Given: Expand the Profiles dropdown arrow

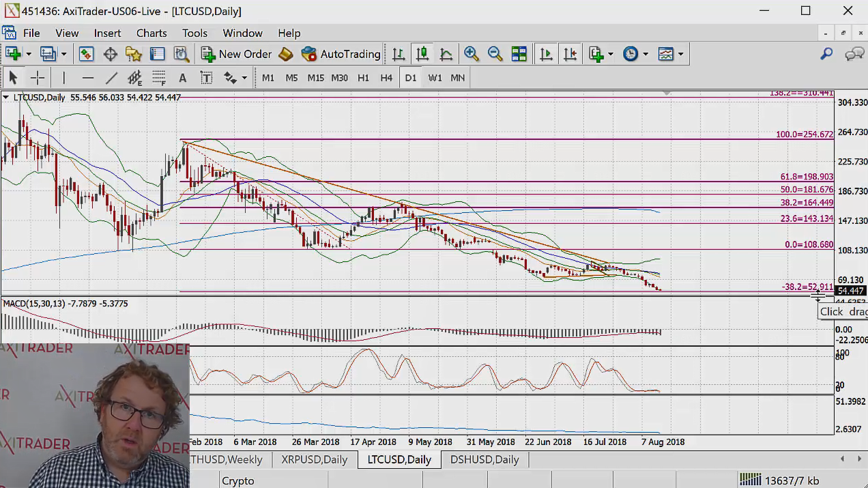Looking at the screenshot, I should (63, 54).
